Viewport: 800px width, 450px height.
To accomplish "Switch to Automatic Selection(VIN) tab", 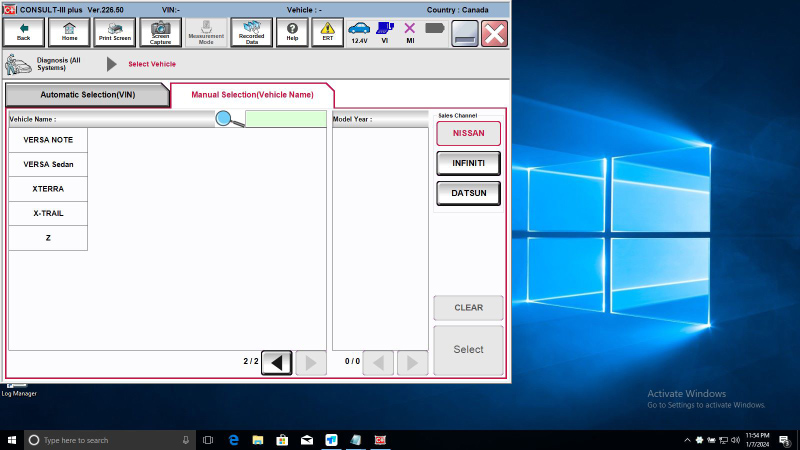I will [x=87, y=95].
